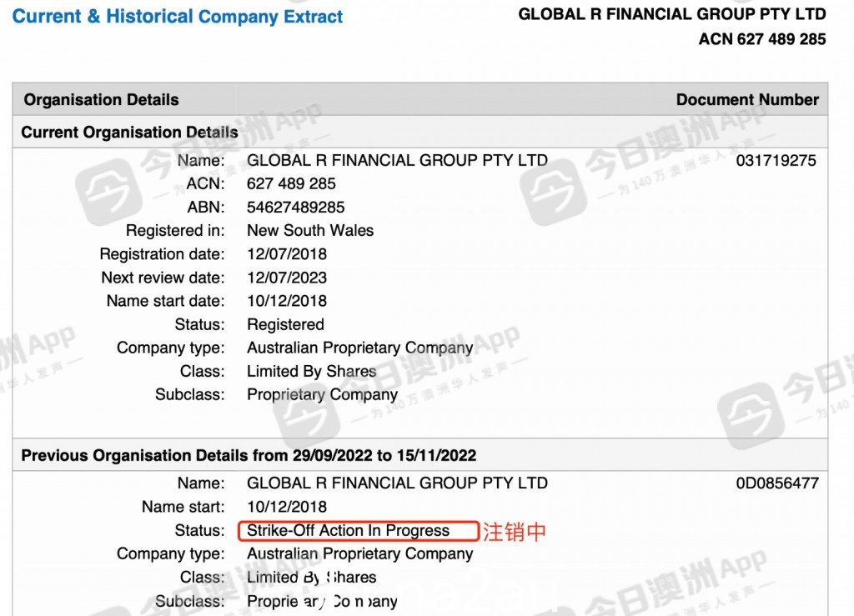Select the company name header at top right
The height and width of the screenshot is (616, 854).
672,14
